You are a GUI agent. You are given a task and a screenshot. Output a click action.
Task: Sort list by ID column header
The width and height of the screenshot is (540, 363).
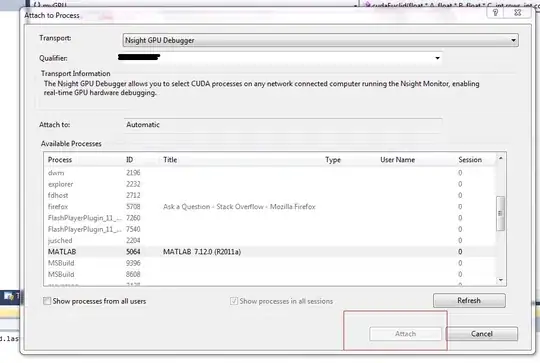(129, 160)
